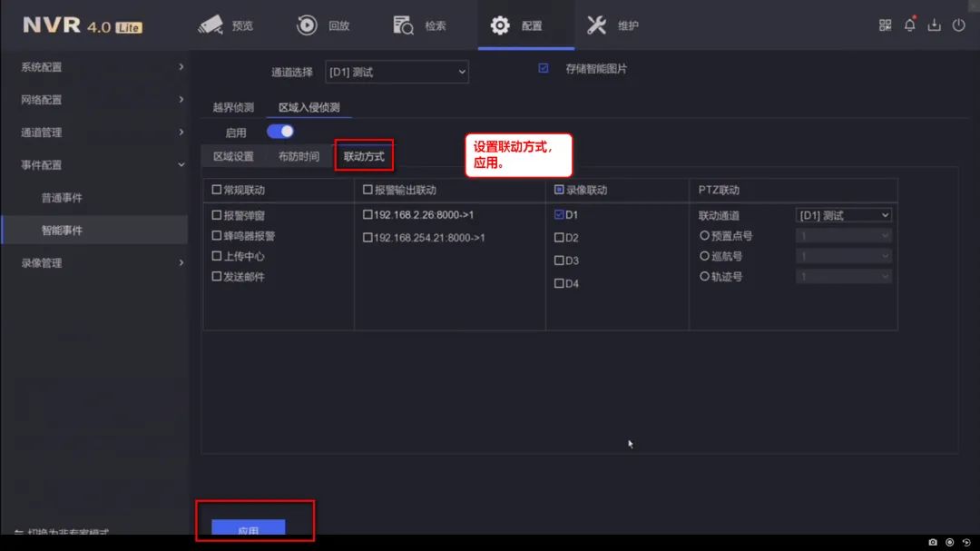Open the 预览 live view camera icon

pos(211,25)
